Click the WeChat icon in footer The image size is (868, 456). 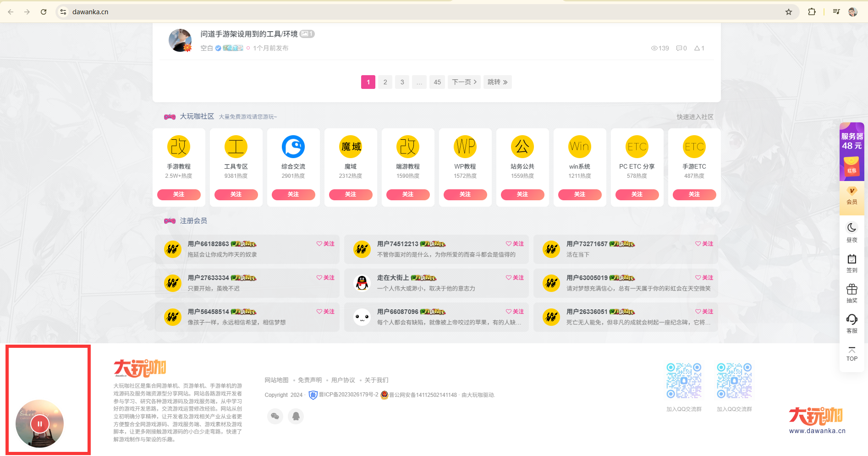click(275, 416)
